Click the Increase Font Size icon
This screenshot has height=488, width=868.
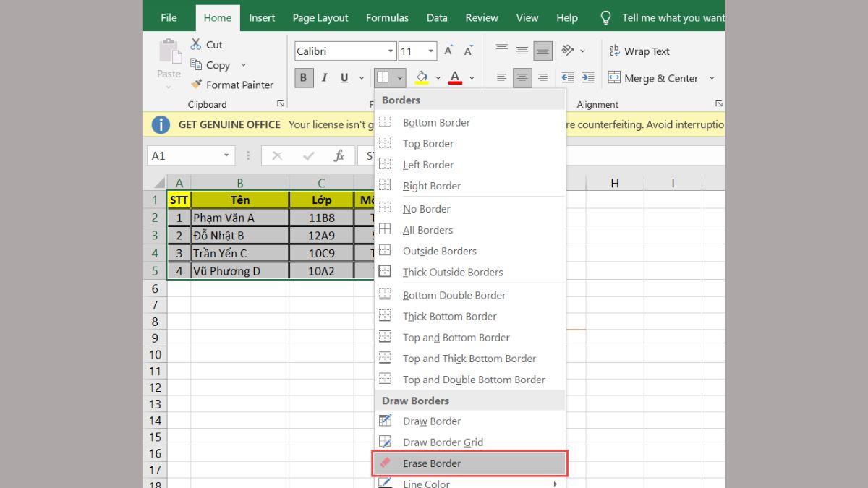[448, 51]
